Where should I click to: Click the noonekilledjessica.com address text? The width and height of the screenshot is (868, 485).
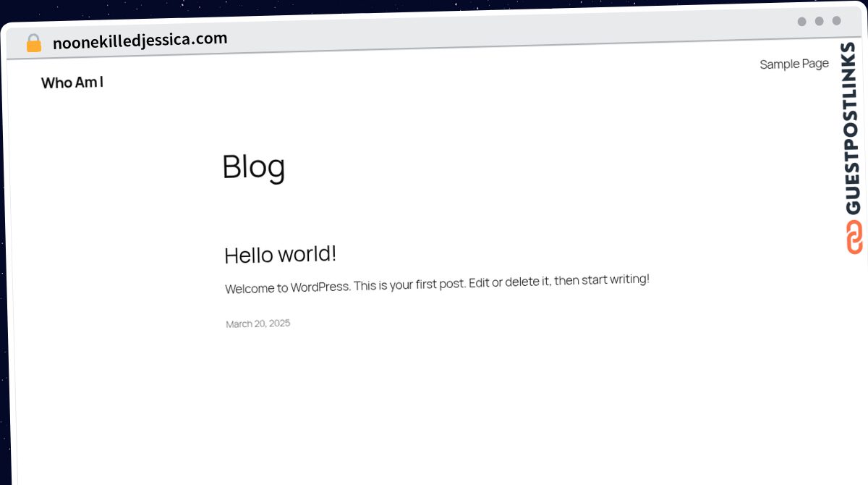tap(140, 41)
